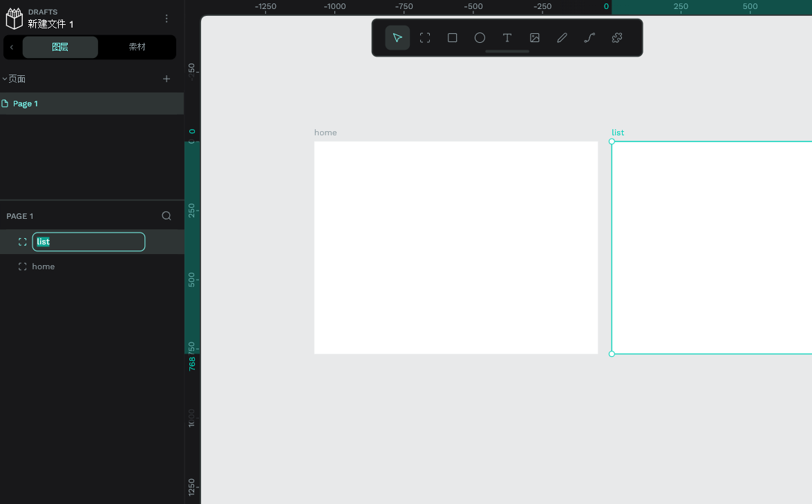Switch to the 图层 tab

click(60, 47)
